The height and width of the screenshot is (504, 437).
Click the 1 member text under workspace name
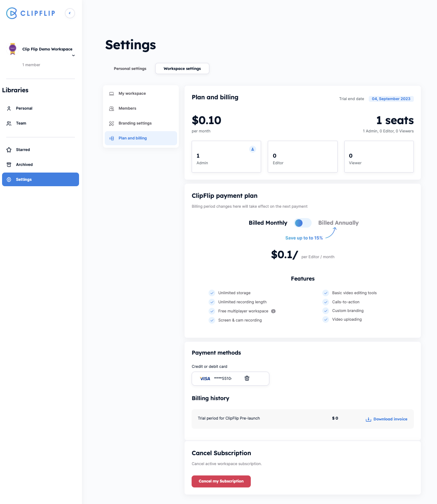[x=31, y=65]
